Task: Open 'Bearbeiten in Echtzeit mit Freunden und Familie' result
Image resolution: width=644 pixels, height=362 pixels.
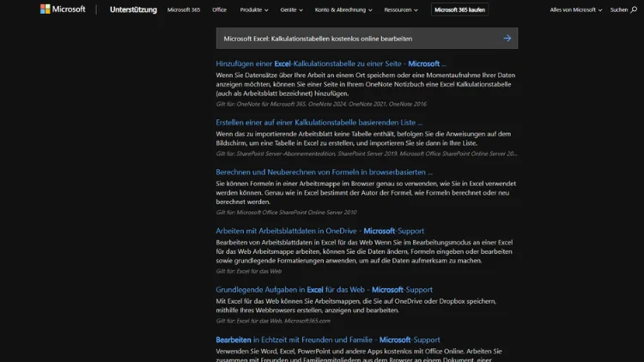Action: (328, 340)
